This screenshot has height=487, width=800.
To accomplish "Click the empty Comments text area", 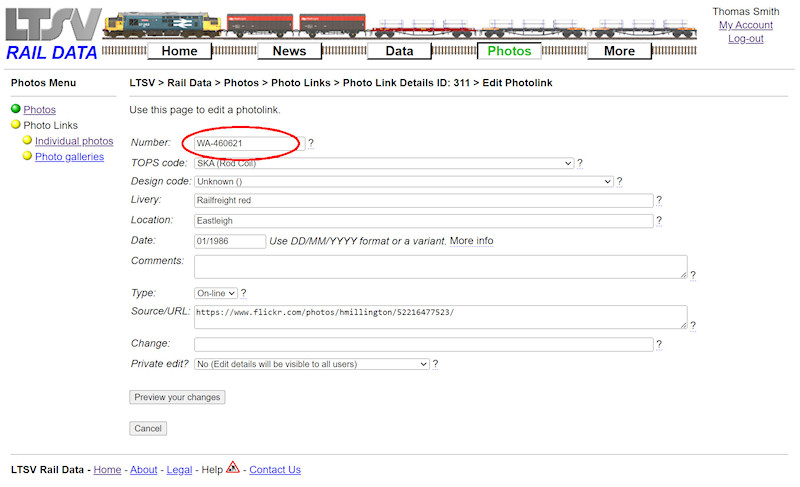I will [x=440, y=267].
